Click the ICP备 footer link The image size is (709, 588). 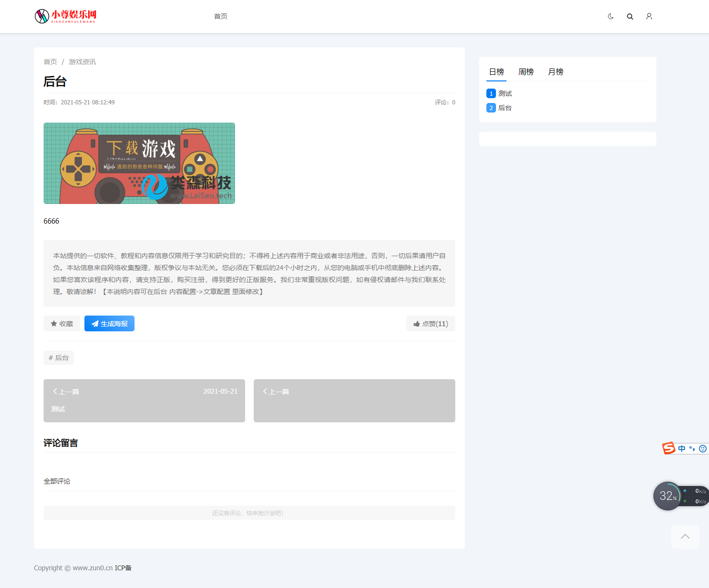pyautogui.click(x=123, y=568)
